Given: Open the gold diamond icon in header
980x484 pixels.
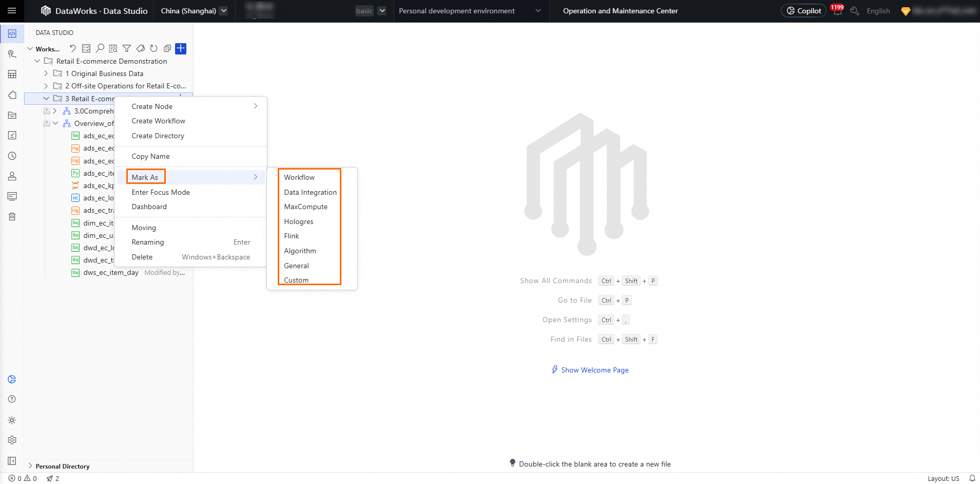Looking at the screenshot, I should (x=906, y=11).
